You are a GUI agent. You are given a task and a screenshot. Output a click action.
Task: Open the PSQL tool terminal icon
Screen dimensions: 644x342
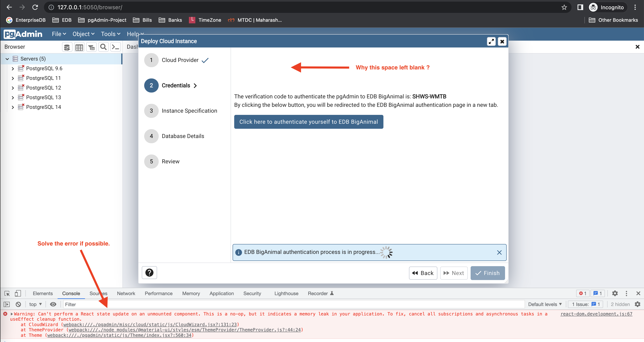(116, 47)
